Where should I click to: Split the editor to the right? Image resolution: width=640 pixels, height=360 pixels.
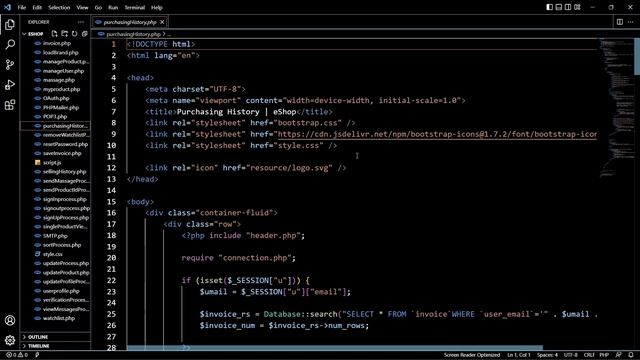point(620,22)
